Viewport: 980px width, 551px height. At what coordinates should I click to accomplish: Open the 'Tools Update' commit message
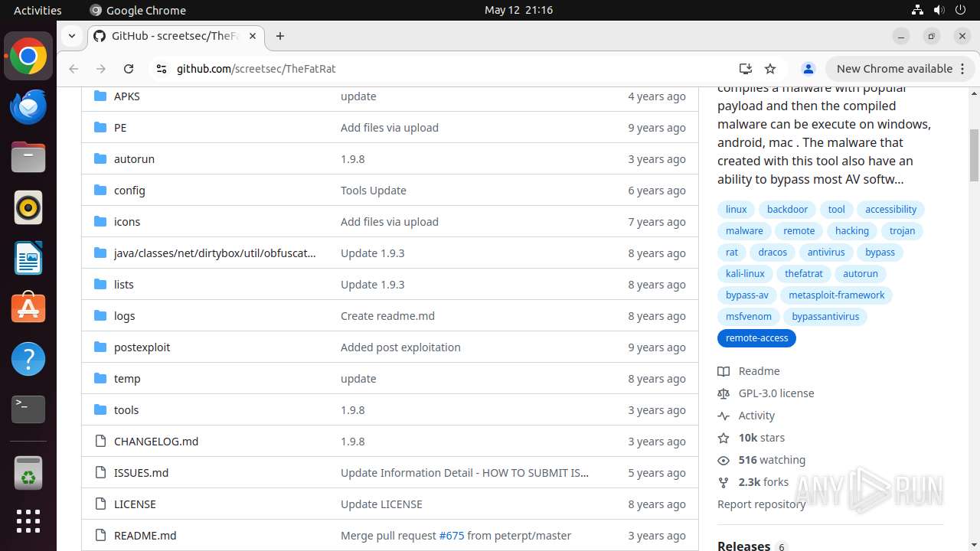tap(374, 190)
